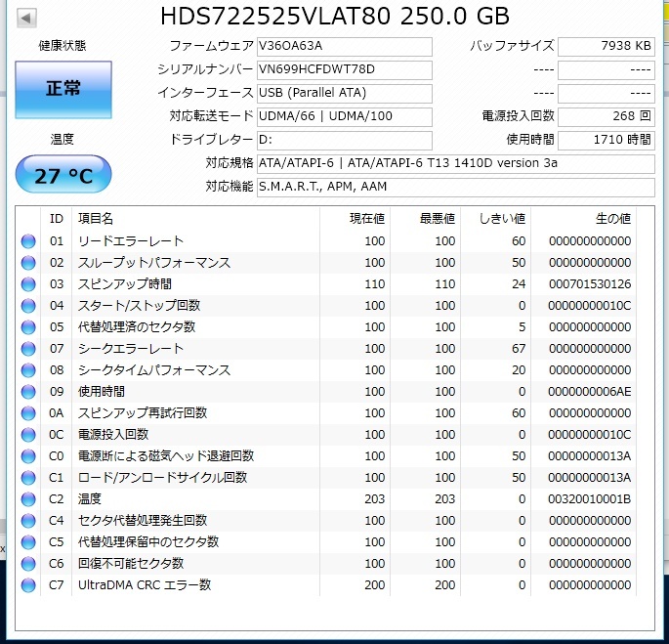
Task: Click the 正常 health status button
Action: (63, 90)
